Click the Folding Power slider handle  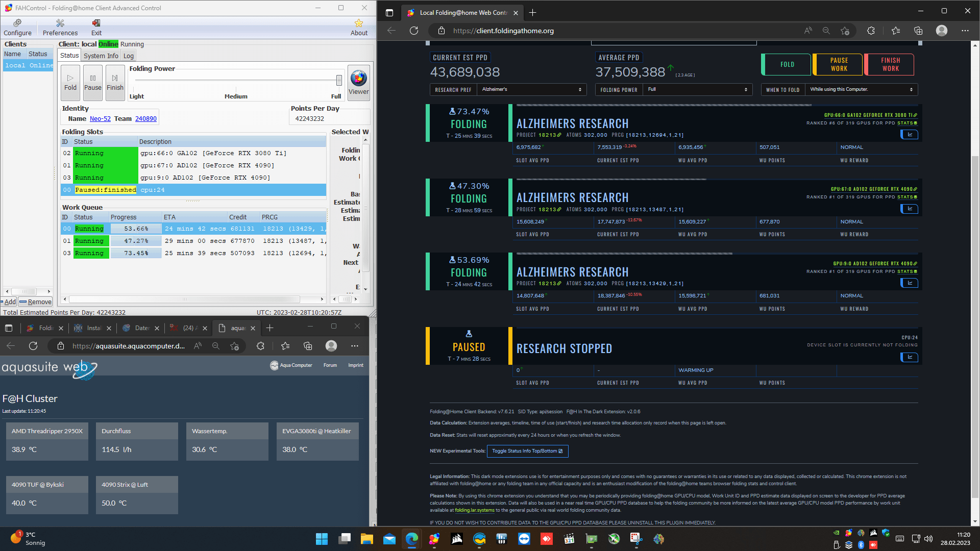(x=339, y=80)
